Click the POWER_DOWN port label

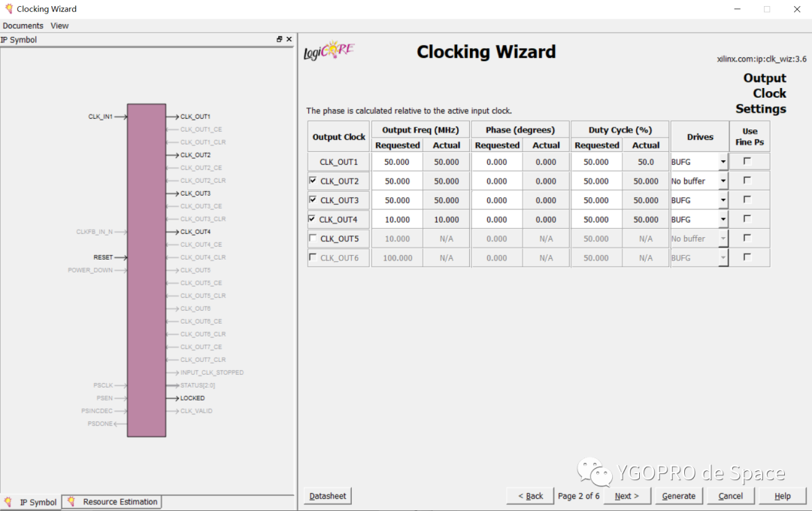[x=90, y=270]
